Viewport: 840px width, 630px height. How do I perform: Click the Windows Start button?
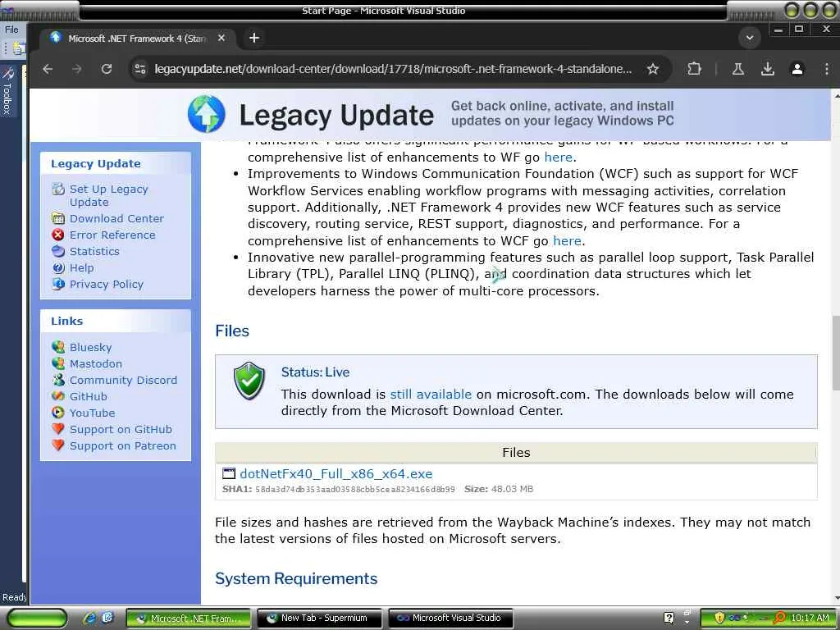coord(37,619)
